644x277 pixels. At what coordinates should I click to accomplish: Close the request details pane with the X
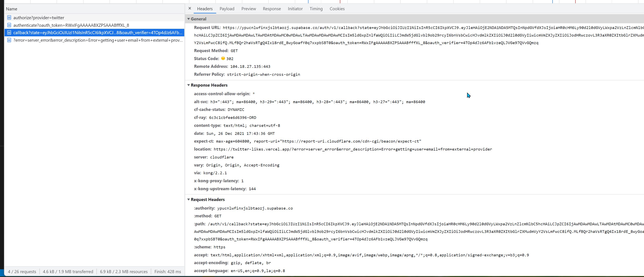[190, 8]
